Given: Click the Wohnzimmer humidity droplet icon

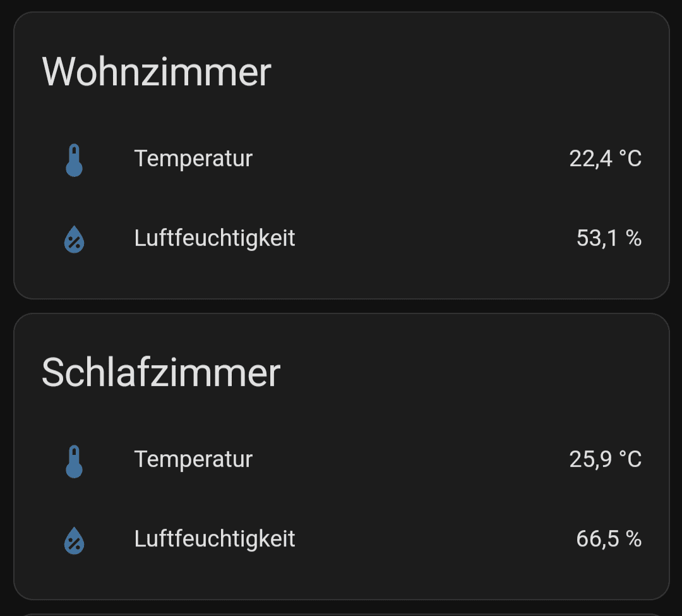Looking at the screenshot, I should (75, 240).
